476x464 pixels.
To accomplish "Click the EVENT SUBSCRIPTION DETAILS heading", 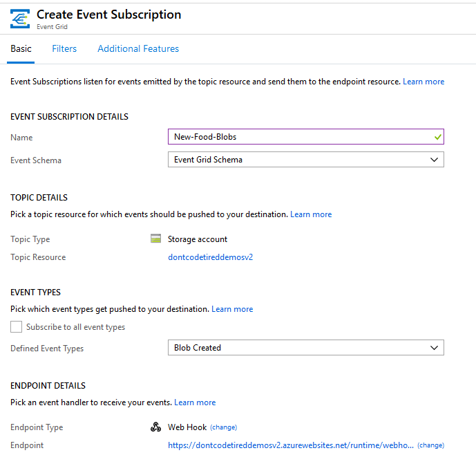I will 69,117.
